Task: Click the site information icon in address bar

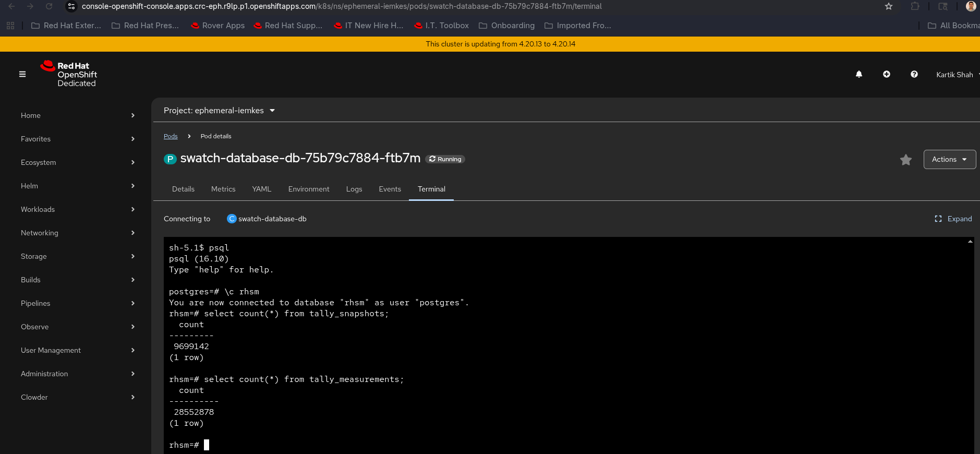Action: click(x=71, y=6)
